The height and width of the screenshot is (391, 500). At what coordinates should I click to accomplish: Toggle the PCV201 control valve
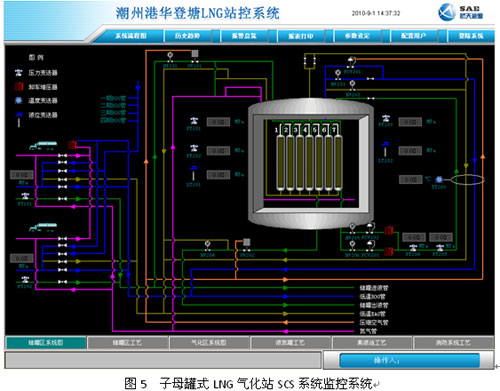pos(351,61)
